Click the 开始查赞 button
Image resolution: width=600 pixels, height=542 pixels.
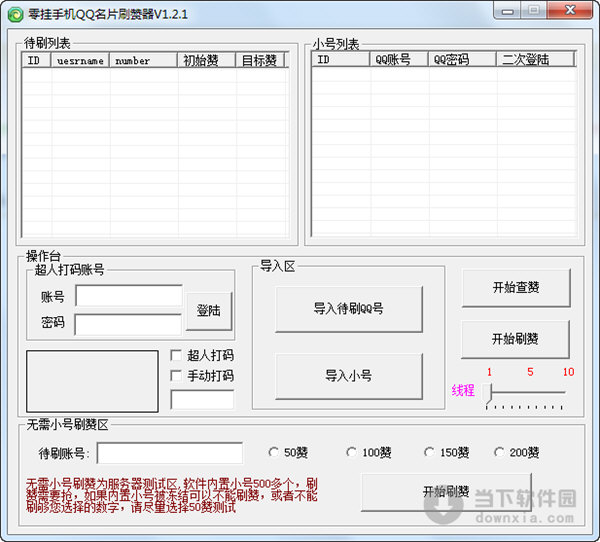pos(516,288)
